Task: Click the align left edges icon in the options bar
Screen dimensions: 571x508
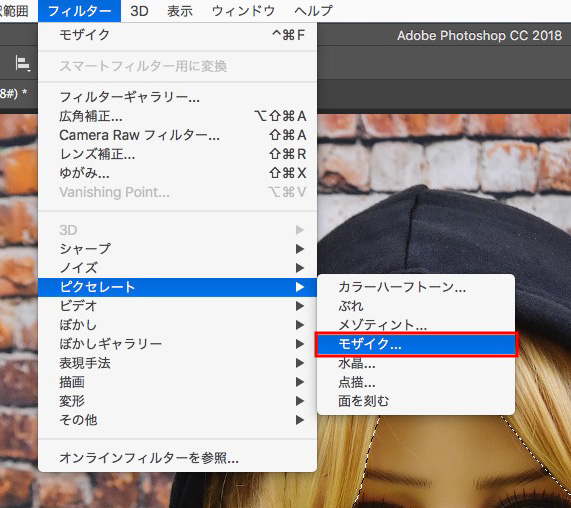Action: (x=23, y=64)
